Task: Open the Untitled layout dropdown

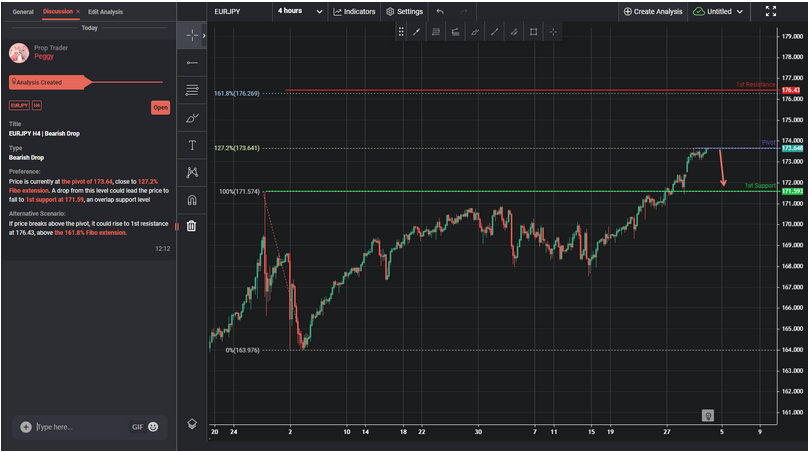Action: point(718,11)
